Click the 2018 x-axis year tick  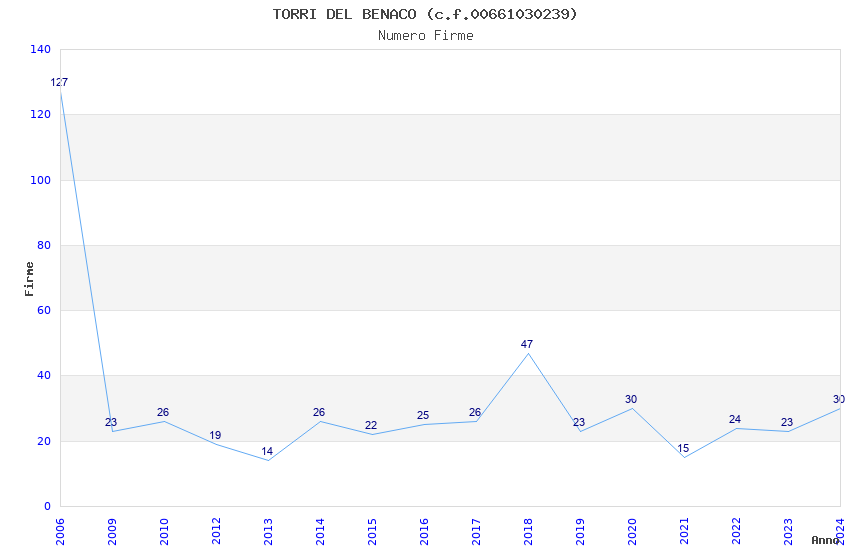[x=528, y=532]
